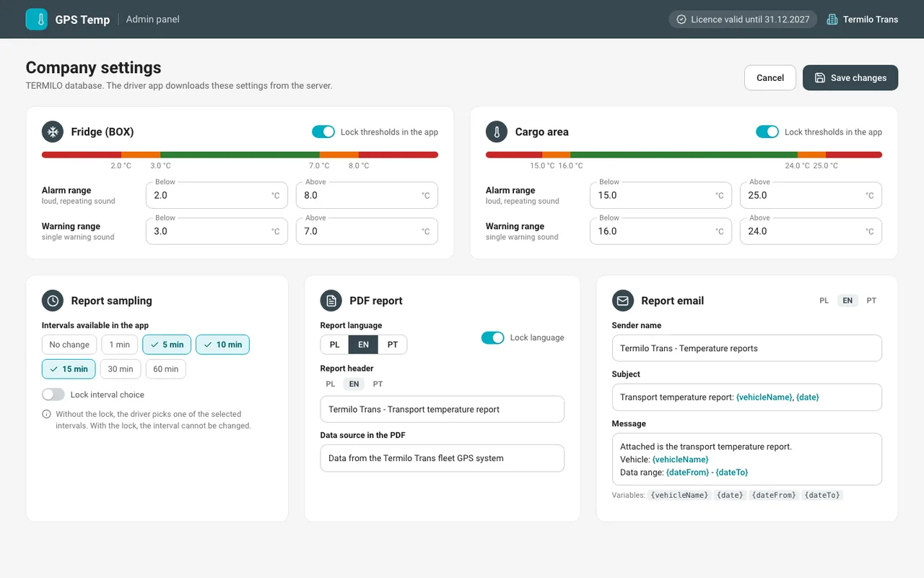Click the Fridge temperature range color bar
This screenshot has height=578, width=924.
tap(240, 155)
